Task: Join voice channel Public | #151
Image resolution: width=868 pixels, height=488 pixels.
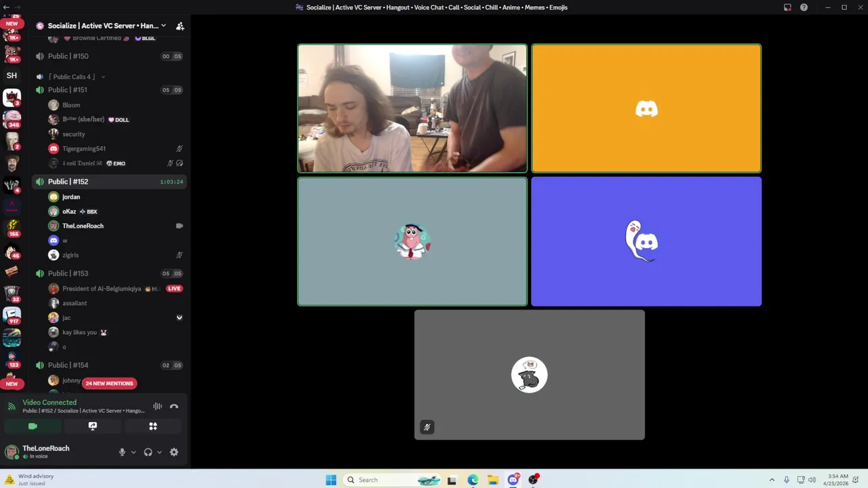Action: 109,89
